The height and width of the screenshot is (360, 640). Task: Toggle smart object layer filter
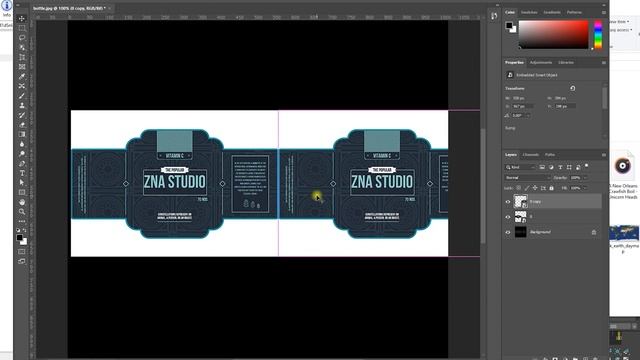point(578,167)
